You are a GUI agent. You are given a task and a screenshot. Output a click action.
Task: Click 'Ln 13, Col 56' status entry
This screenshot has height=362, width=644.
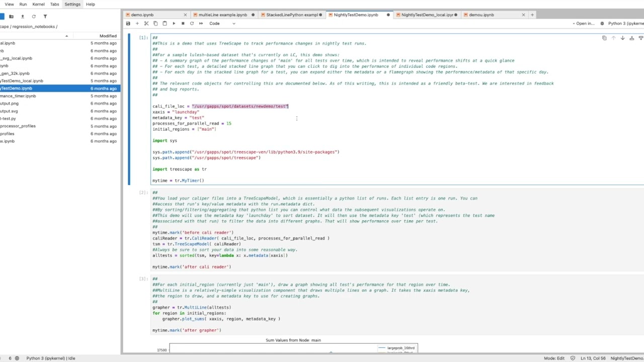pyautogui.click(x=593, y=358)
